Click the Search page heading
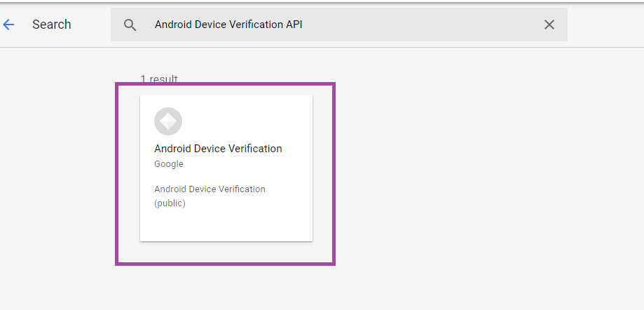Screen dimensions: 644x310 [52, 25]
